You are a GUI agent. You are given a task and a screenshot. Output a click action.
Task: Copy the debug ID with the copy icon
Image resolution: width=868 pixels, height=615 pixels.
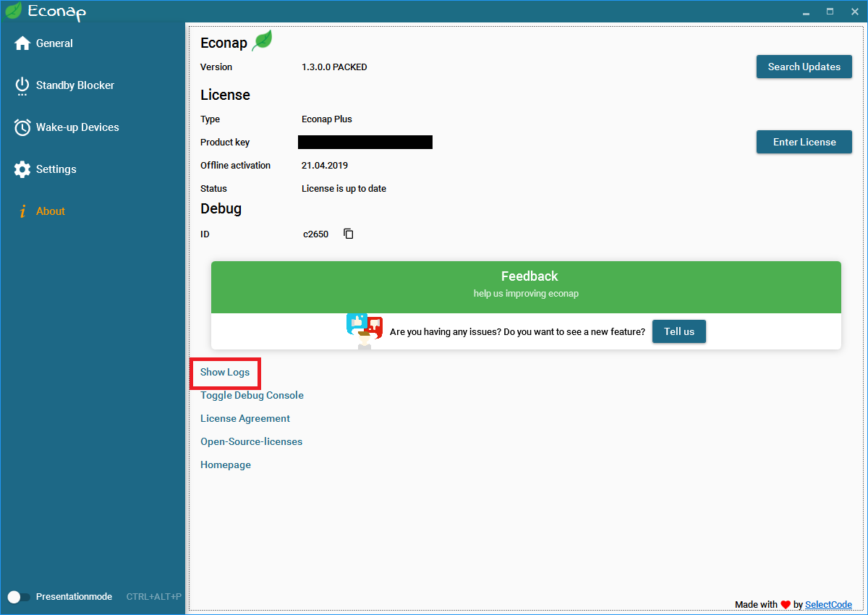349,234
